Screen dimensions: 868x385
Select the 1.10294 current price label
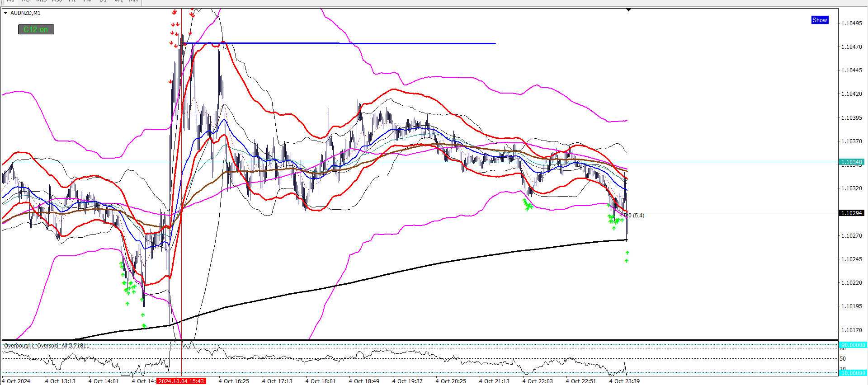tap(852, 213)
